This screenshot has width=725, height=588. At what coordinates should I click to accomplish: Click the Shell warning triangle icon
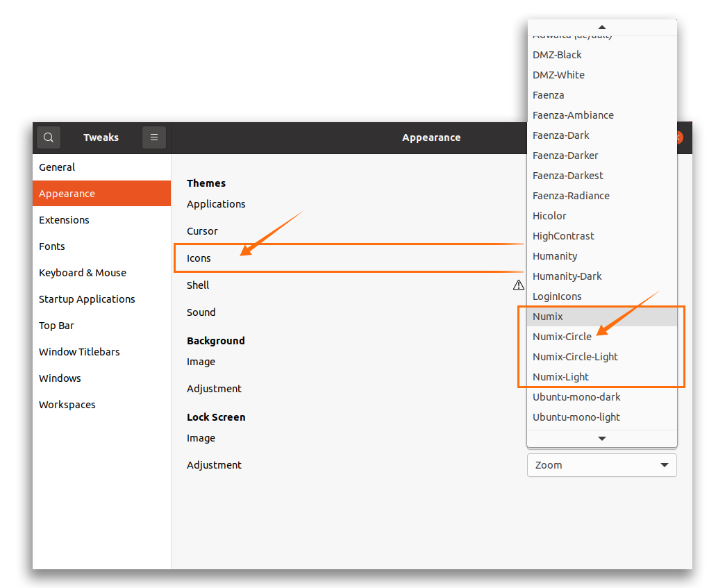point(518,285)
